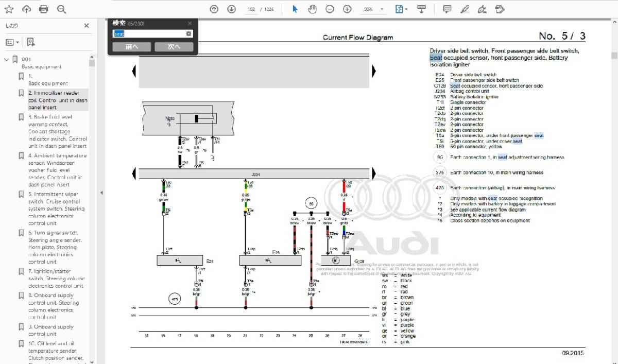The width and height of the screenshot is (618, 364).
Task: Zoom in with the plus circle
Action: tap(347, 9)
